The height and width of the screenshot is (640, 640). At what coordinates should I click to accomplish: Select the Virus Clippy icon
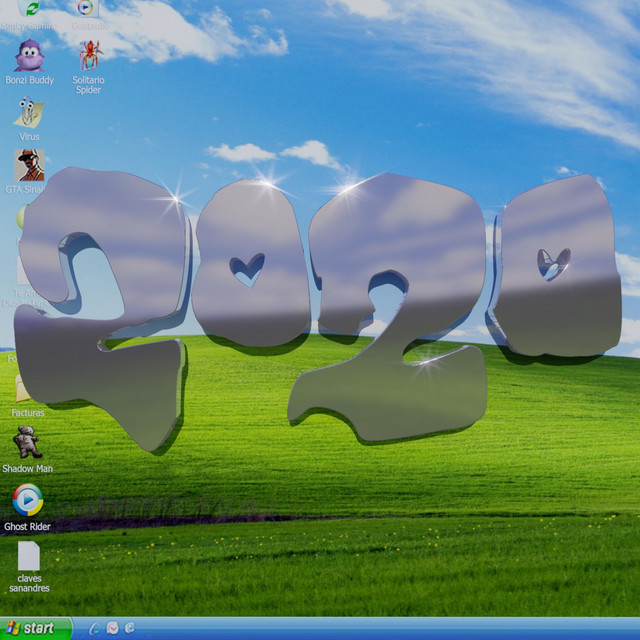(29, 113)
